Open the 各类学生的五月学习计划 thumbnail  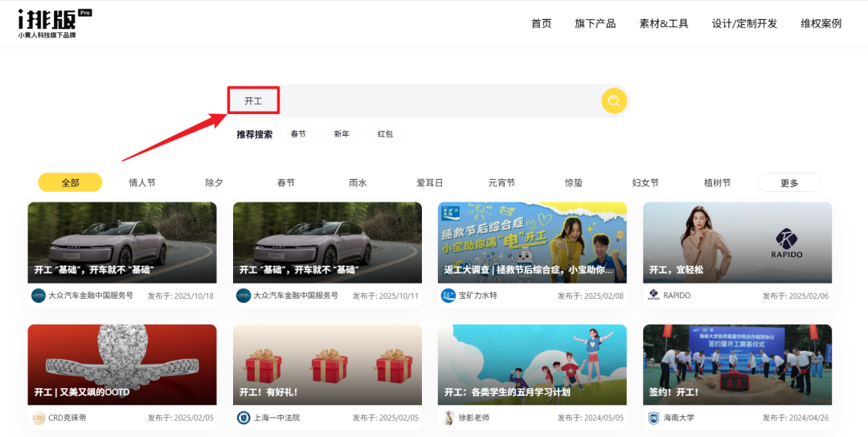coord(533,365)
